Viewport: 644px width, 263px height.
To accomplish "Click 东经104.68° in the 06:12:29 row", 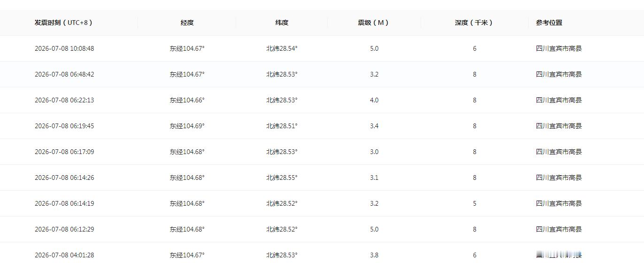I will [187, 229].
